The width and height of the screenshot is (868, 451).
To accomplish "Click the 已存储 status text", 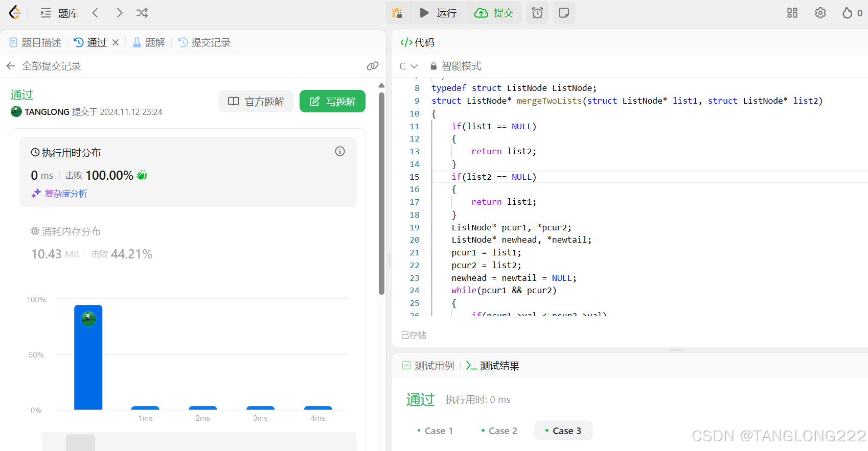I will (414, 335).
